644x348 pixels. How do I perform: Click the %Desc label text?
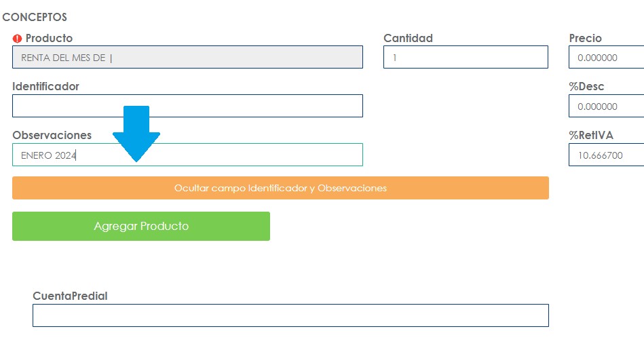[586, 87]
